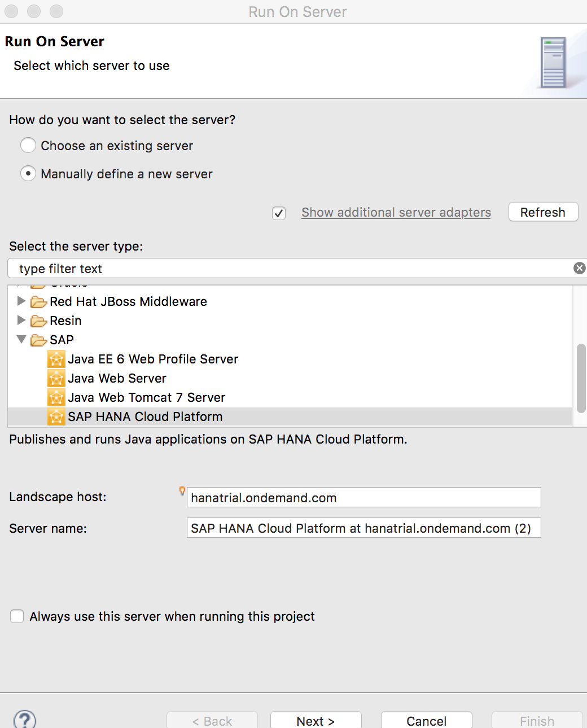Viewport: 587px width, 728px height.
Task: Click the Java Web Server icon
Action: click(x=56, y=379)
